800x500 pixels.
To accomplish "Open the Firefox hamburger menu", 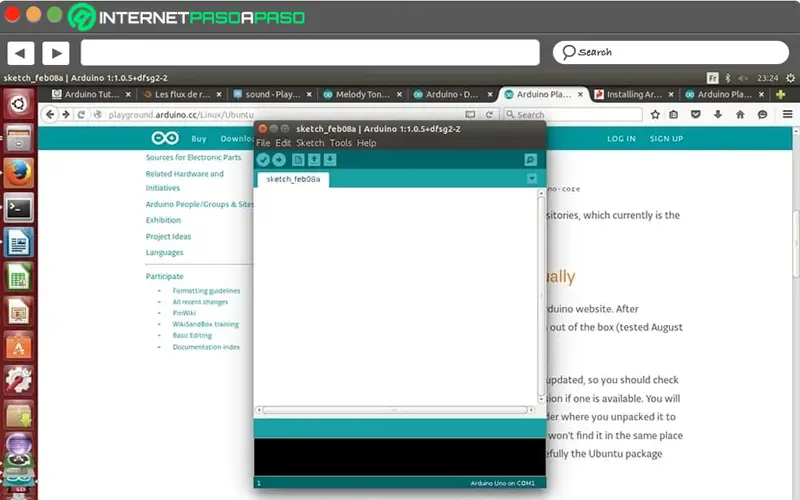I will click(x=787, y=114).
